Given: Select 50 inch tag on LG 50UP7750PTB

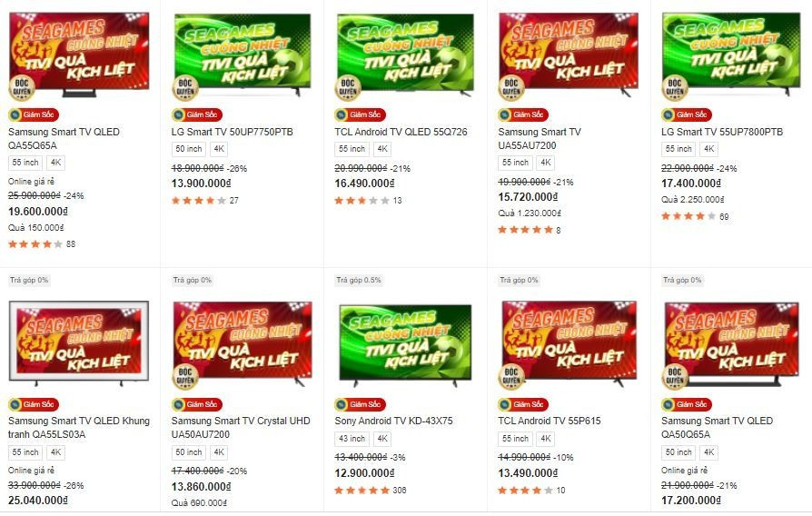Looking at the screenshot, I should pos(189,149).
